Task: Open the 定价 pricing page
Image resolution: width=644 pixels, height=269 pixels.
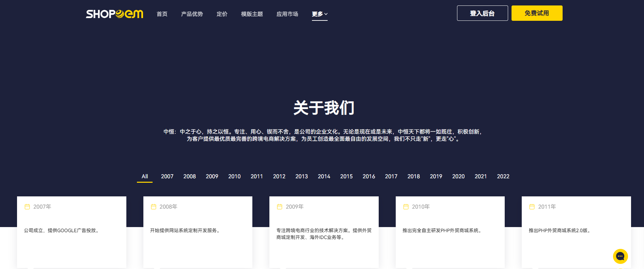Action: (222, 14)
